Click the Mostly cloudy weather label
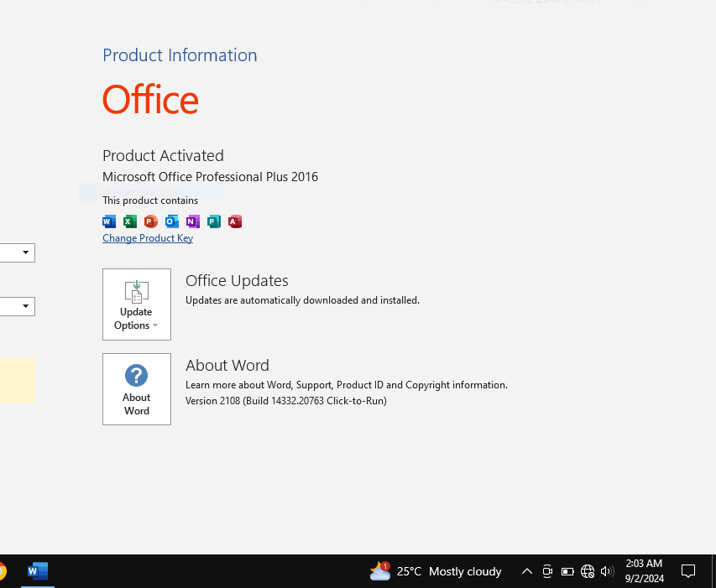 point(465,571)
